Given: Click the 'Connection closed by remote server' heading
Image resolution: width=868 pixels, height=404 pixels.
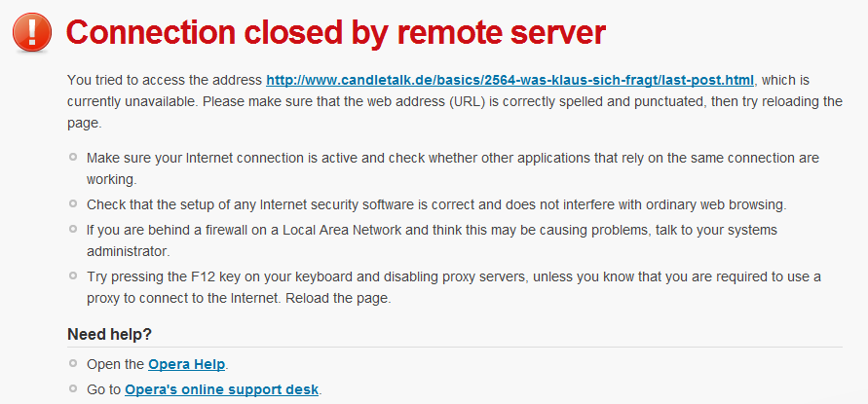Looking at the screenshot, I should (x=335, y=33).
